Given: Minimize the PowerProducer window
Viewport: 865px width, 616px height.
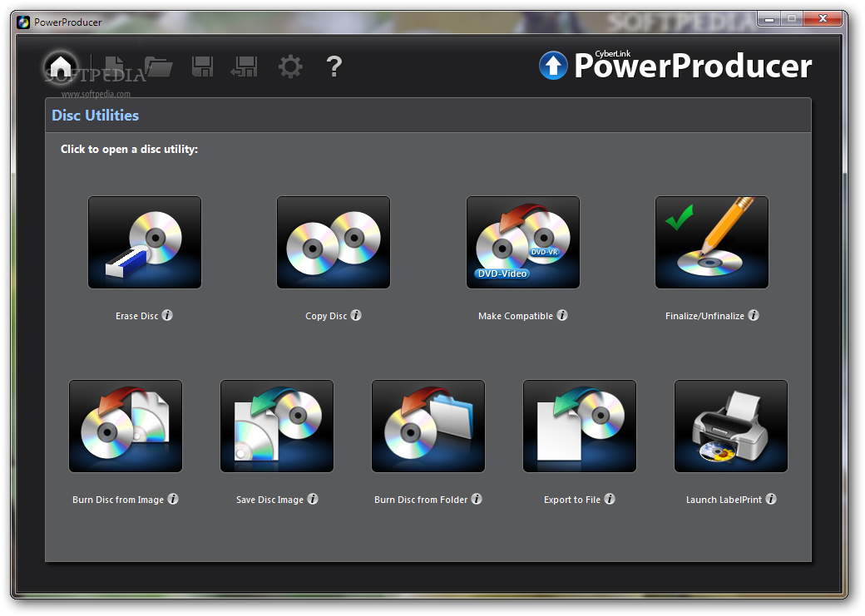Looking at the screenshot, I should point(769,19).
